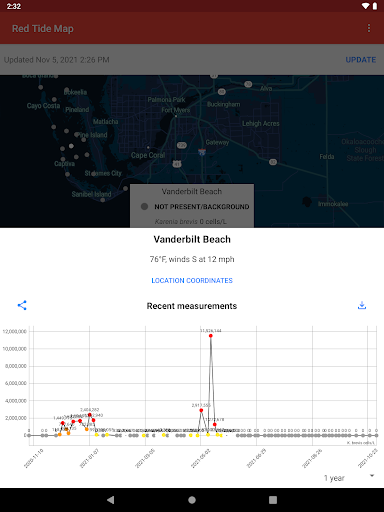Expand the range dropdown arrow
Screen dimensions: 384x512
372,476
